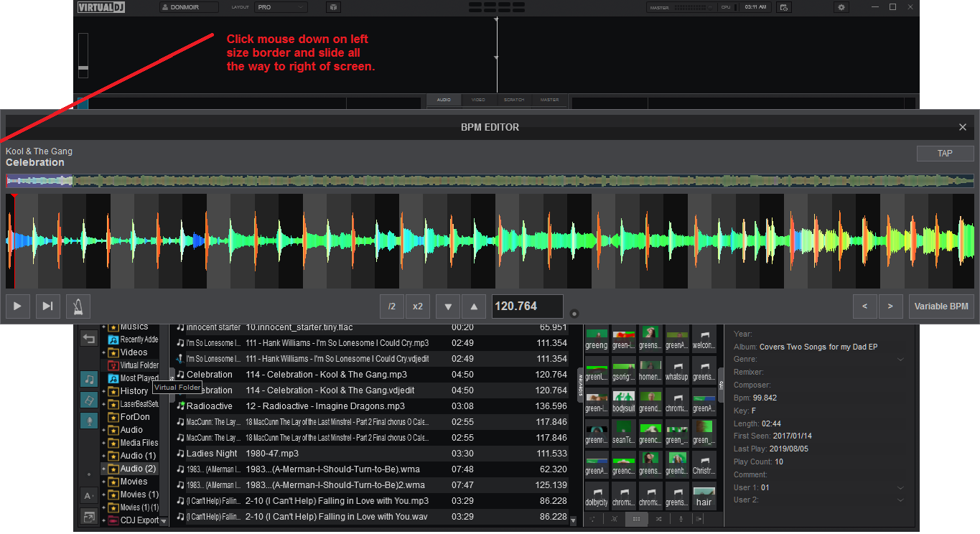Screen dimensions: 980x534
Task: Double the BPM with the x2 button
Action: (418, 306)
